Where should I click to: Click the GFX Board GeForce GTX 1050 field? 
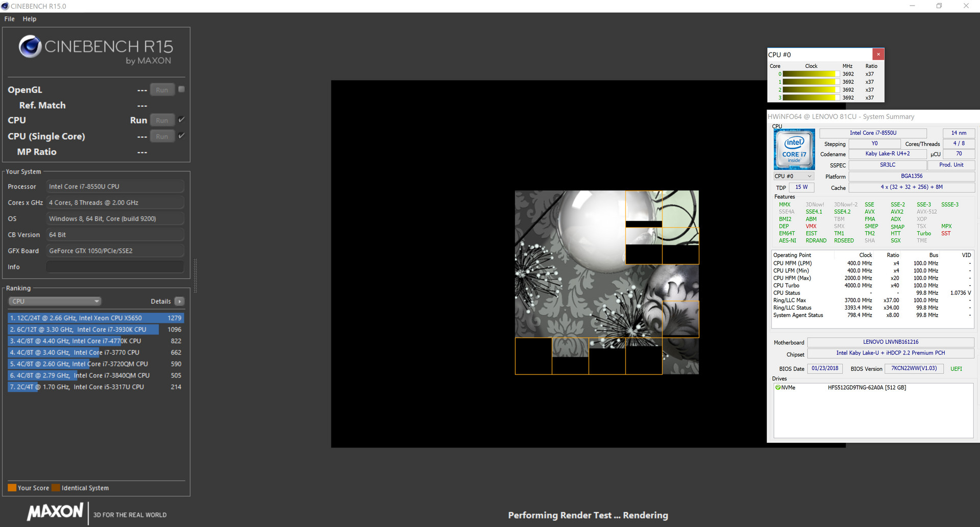click(115, 251)
